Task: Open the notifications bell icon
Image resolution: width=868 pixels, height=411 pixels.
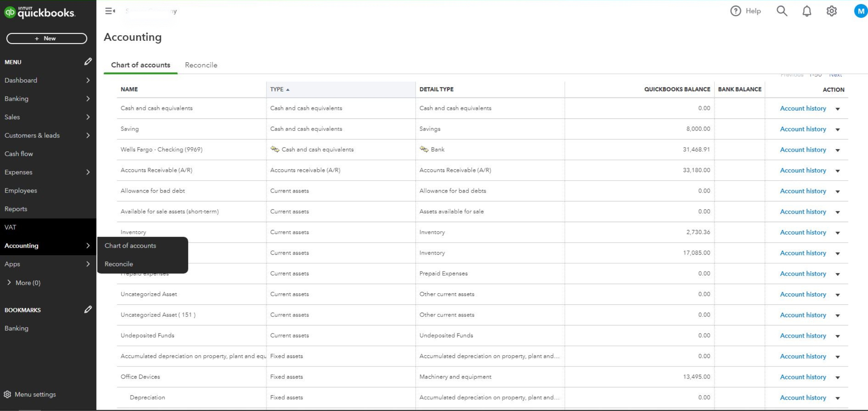Action: click(806, 11)
